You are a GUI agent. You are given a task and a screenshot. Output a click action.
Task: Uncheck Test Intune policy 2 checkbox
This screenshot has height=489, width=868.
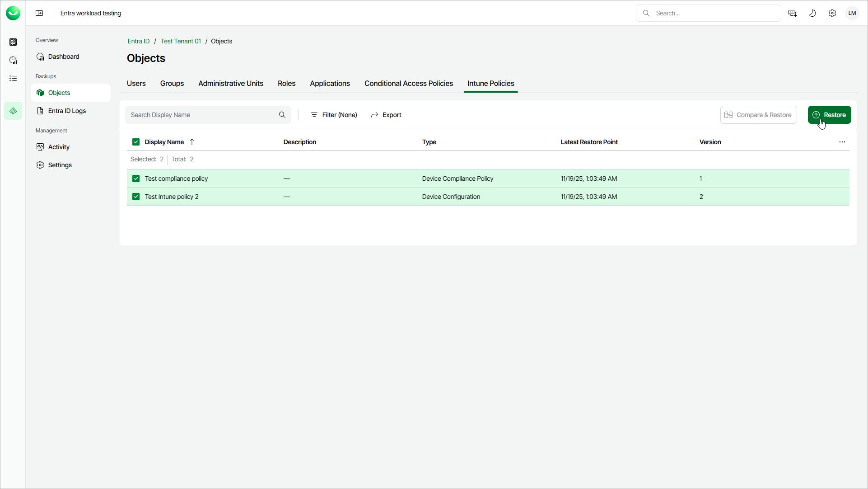pos(136,197)
